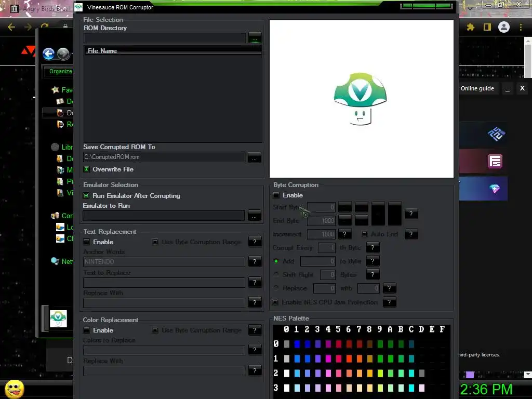
Task: Open help for Anchor Words field
Action: [255, 262]
